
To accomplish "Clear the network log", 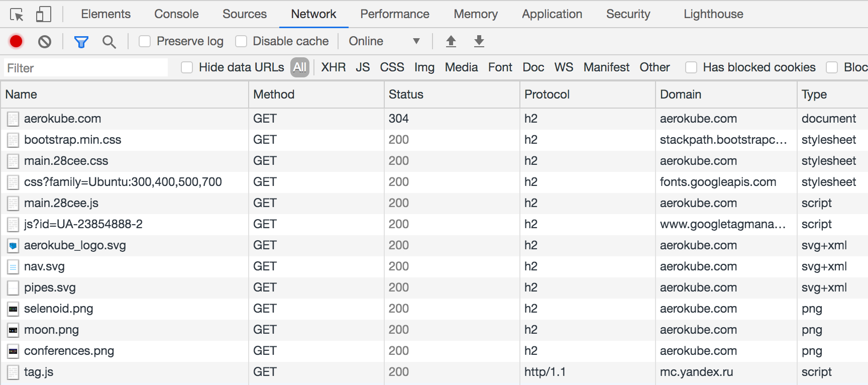I will coord(45,41).
